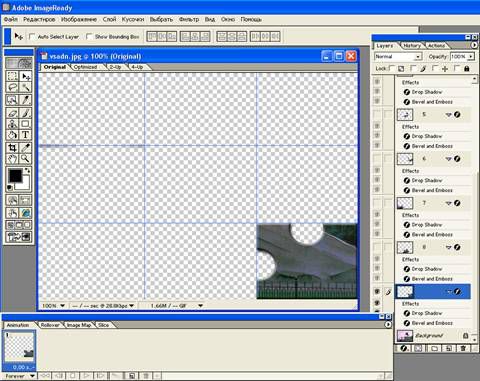Open the Фильтр menu
The width and height of the screenshot is (480, 381).
[189, 19]
